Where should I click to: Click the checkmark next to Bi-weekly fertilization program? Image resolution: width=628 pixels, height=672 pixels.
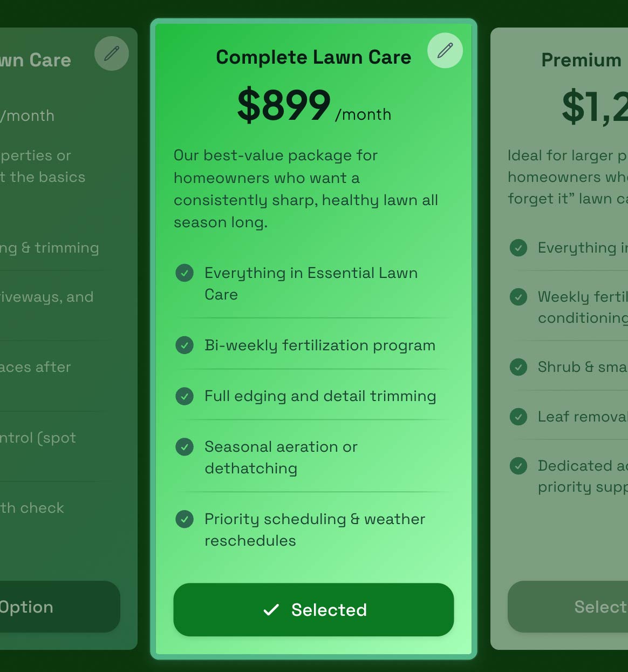[185, 345]
